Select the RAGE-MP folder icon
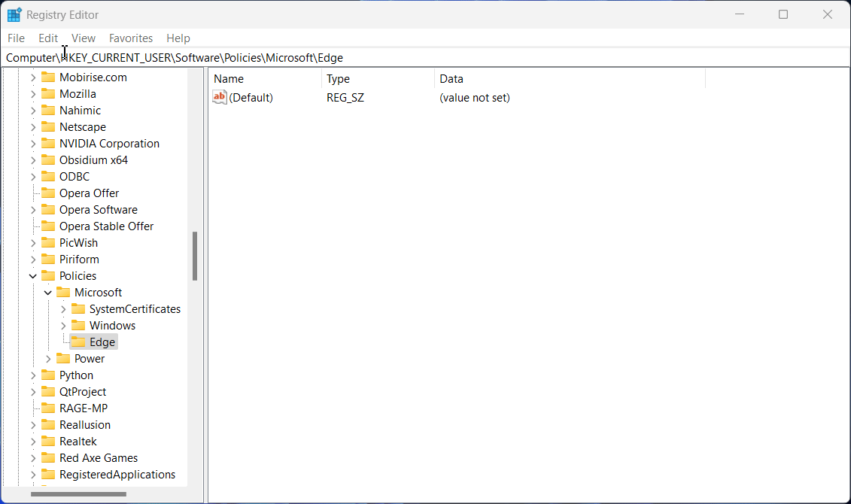Screen dimensions: 851x504 [x=48, y=408]
